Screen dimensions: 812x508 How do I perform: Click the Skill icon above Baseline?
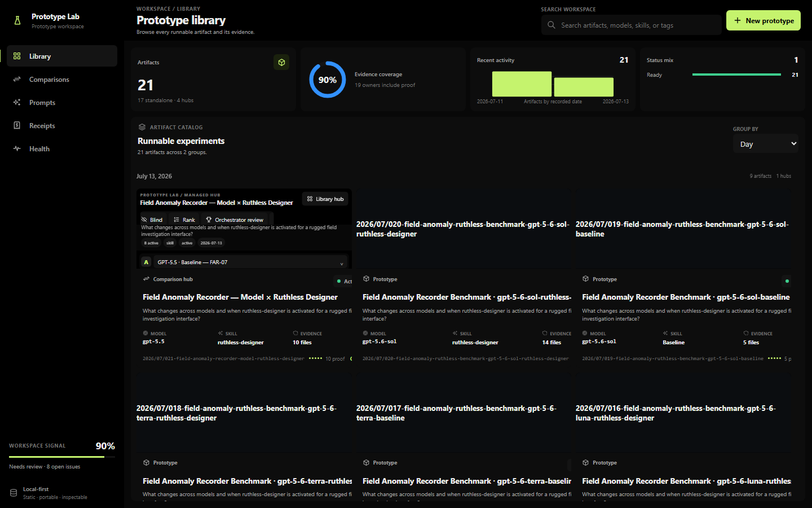click(x=665, y=333)
